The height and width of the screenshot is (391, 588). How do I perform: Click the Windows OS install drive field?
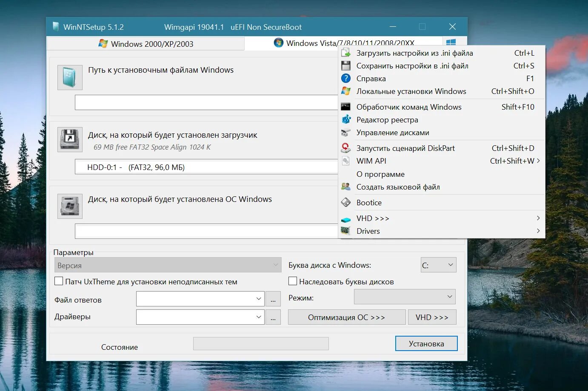[207, 231]
